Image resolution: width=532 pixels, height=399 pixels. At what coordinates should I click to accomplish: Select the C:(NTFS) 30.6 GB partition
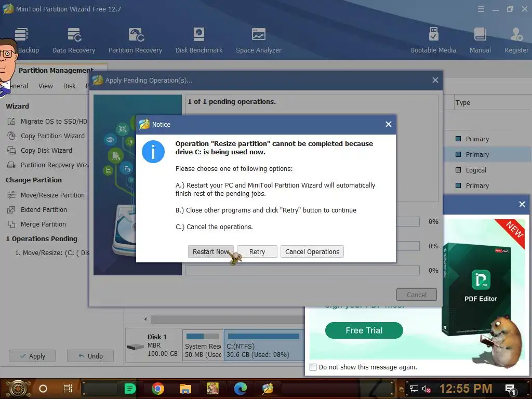(263, 345)
